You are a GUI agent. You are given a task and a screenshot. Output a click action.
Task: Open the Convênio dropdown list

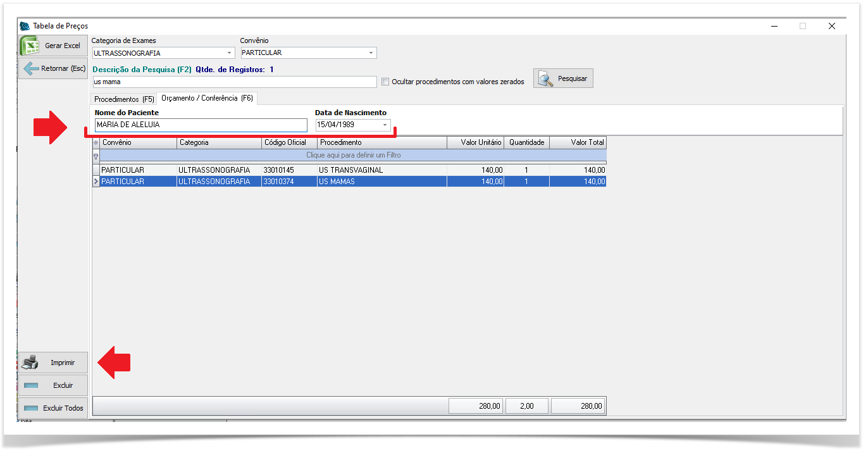pos(371,53)
